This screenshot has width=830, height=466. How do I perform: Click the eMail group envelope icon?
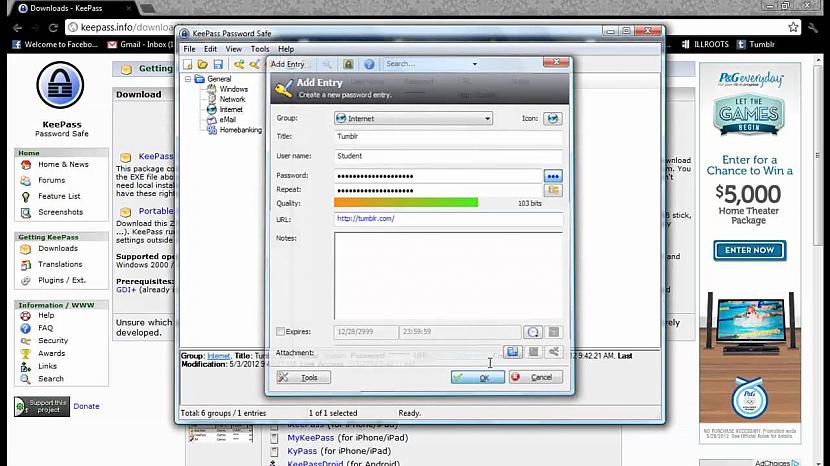click(212, 120)
